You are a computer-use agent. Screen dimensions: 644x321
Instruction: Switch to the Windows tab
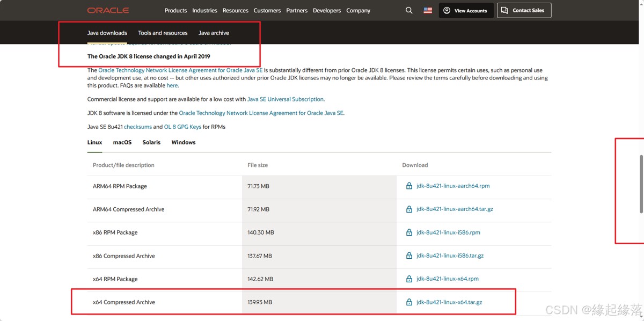(x=183, y=142)
